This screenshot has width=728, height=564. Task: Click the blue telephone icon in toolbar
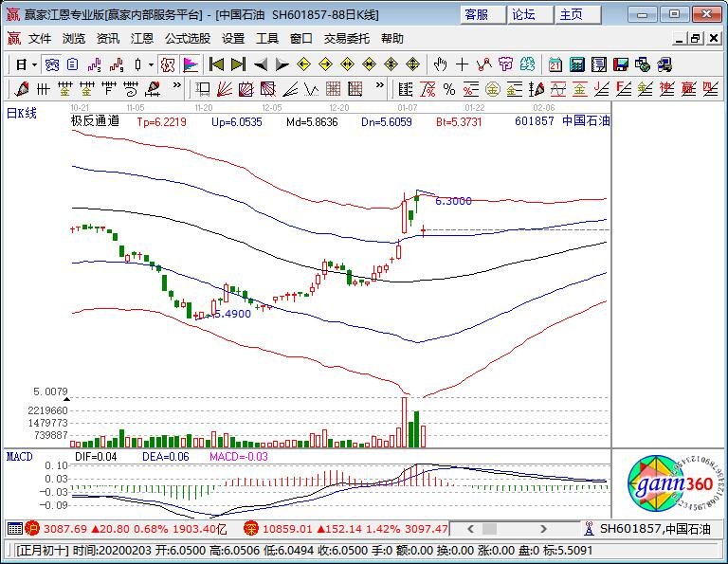tap(51, 64)
